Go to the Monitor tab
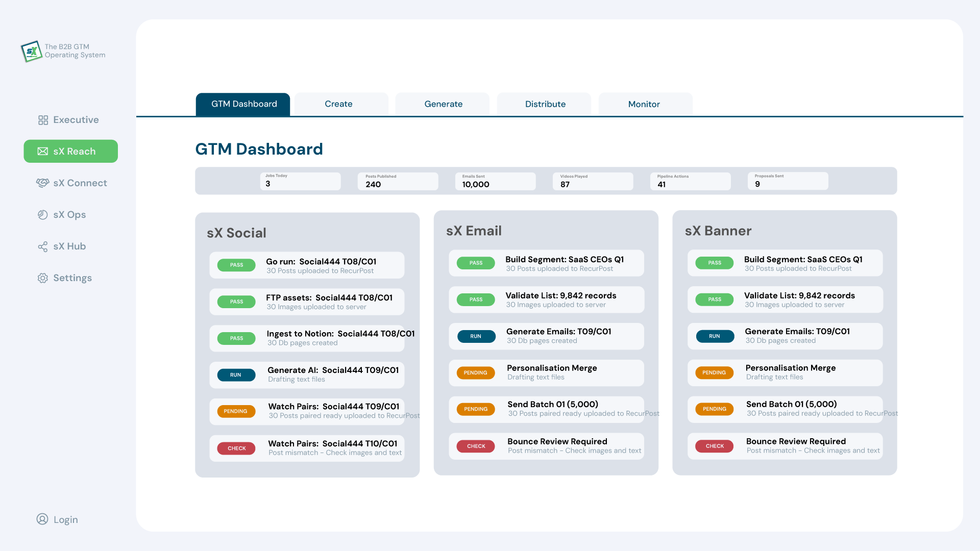 click(x=644, y=104)
